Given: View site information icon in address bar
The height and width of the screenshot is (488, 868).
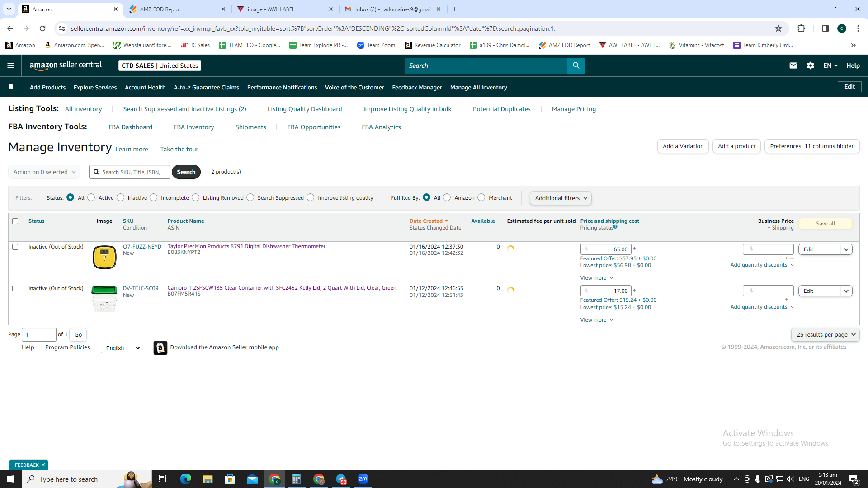Looking at the screenshot, I should pos(62,28).
